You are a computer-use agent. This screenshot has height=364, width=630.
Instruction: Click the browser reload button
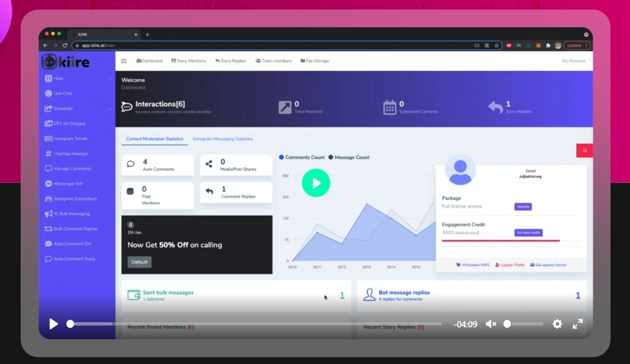tap(65, 46)
